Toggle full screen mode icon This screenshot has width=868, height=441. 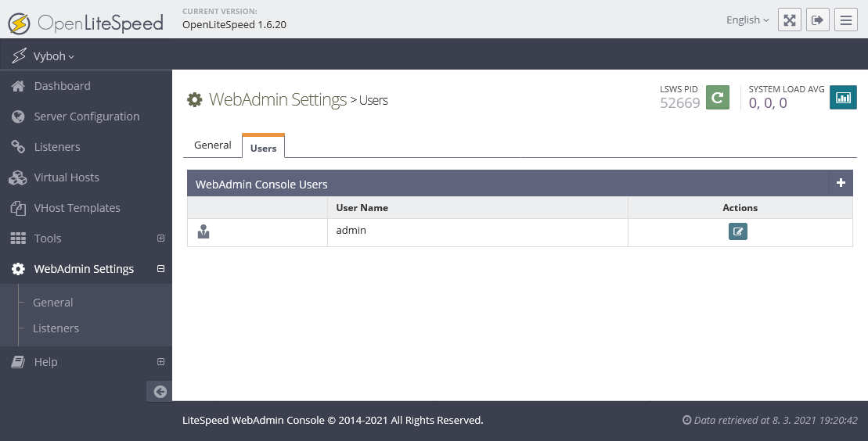(x=790, y=20)
